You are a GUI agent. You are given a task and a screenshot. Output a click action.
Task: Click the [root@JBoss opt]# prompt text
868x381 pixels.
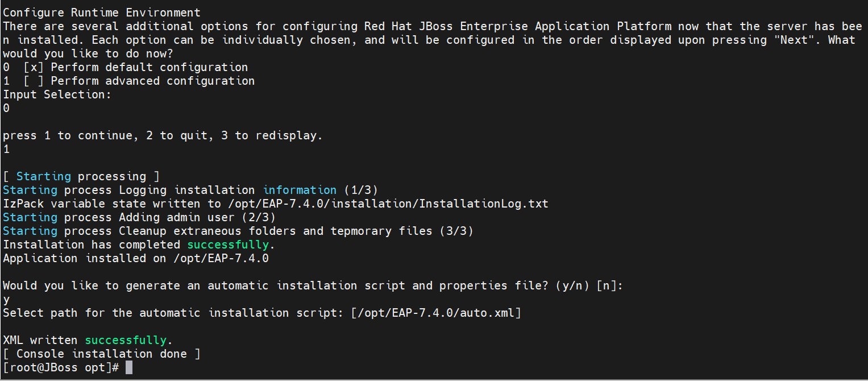(61, 368)
